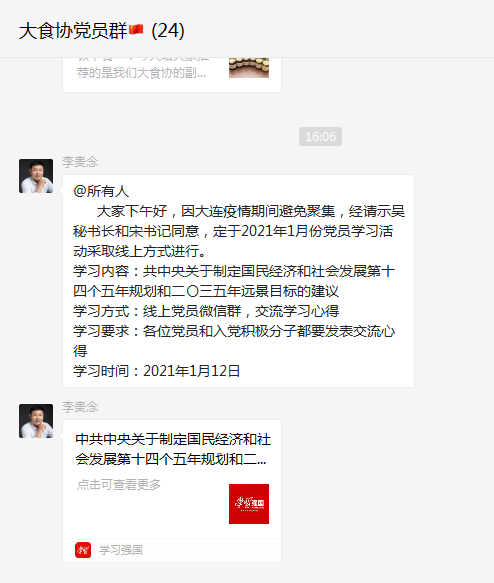
Task: Click sender name 李贵念 above shared link
Action: pyautogui.click(x=80, y=407)
